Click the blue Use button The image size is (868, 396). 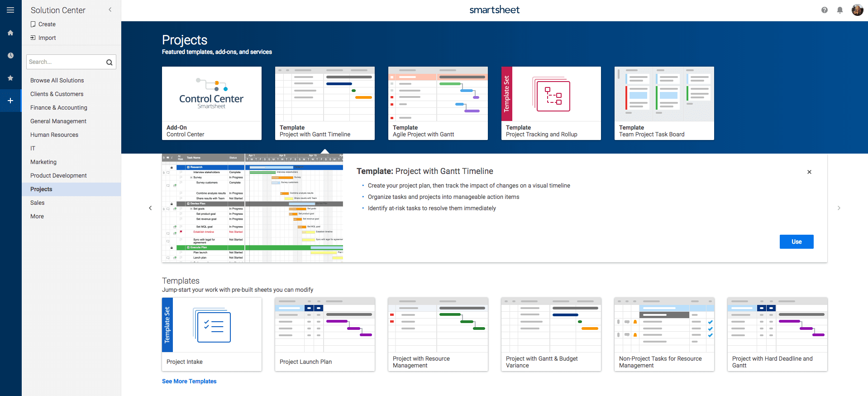tap(796, 241)
